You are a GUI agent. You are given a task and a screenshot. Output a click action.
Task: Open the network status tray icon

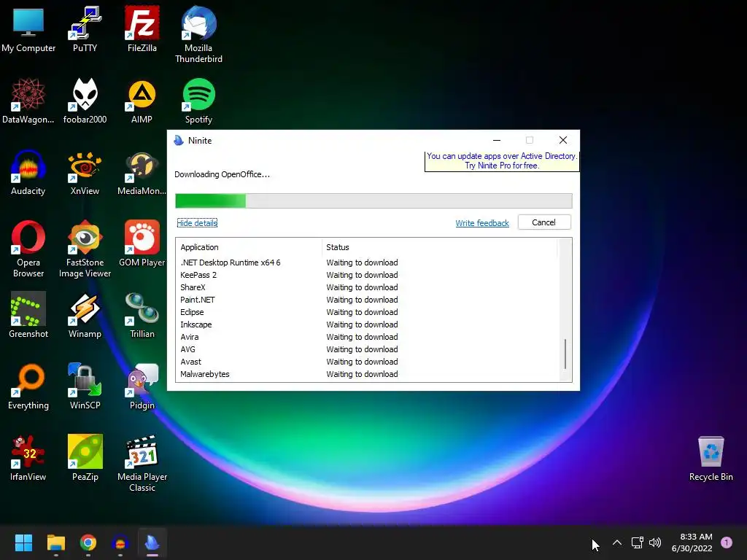pyautogui.click(x=637, y=542)
